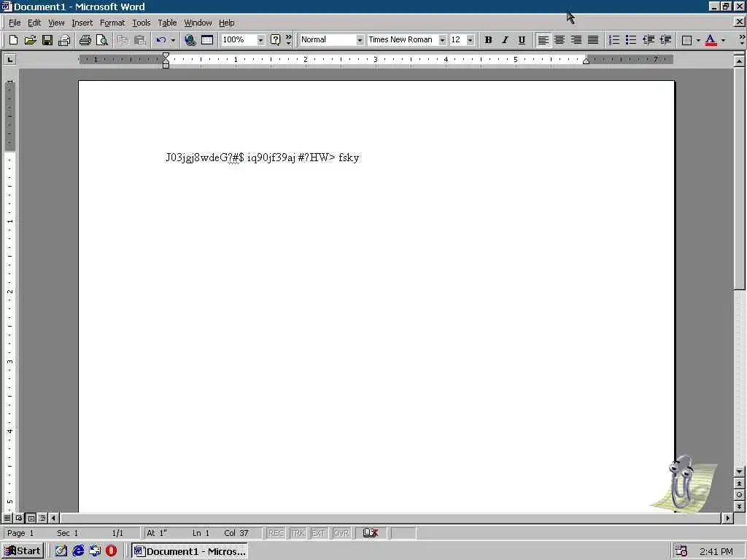Click the vertical scrollbar down arrow
Viewport: 747px width, 560px height.
739,472
